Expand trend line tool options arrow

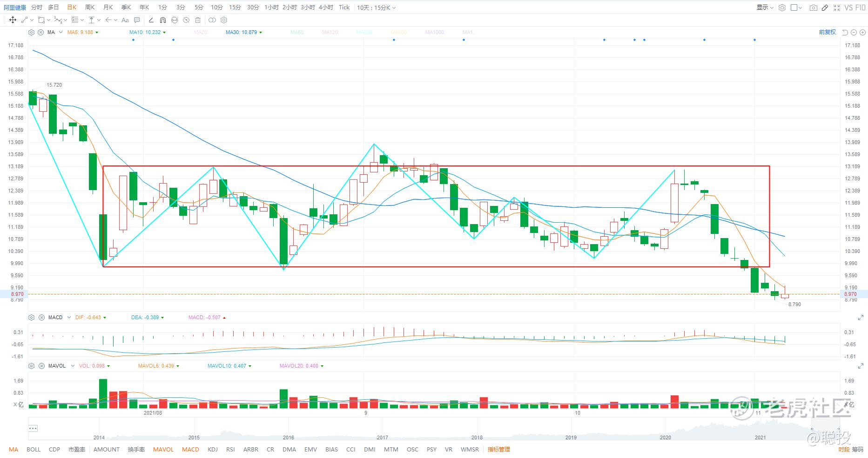[x=32, y=20]
